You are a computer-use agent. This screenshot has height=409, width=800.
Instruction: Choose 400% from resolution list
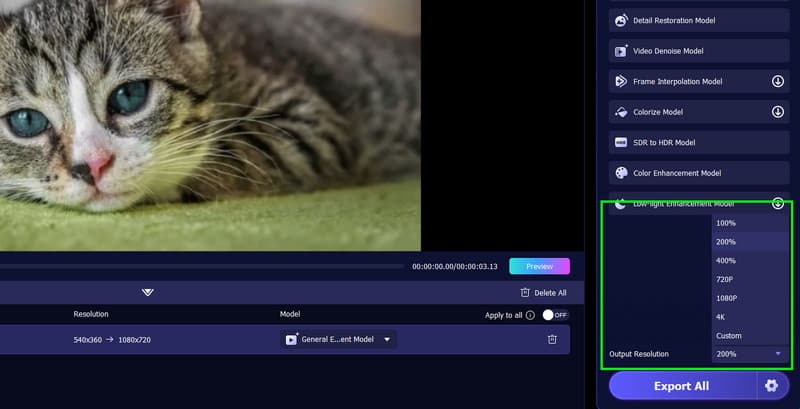point(726,260)
